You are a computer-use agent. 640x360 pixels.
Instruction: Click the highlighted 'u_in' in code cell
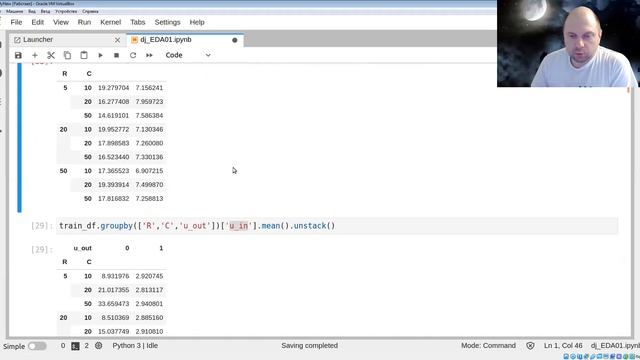pos(239,226)
